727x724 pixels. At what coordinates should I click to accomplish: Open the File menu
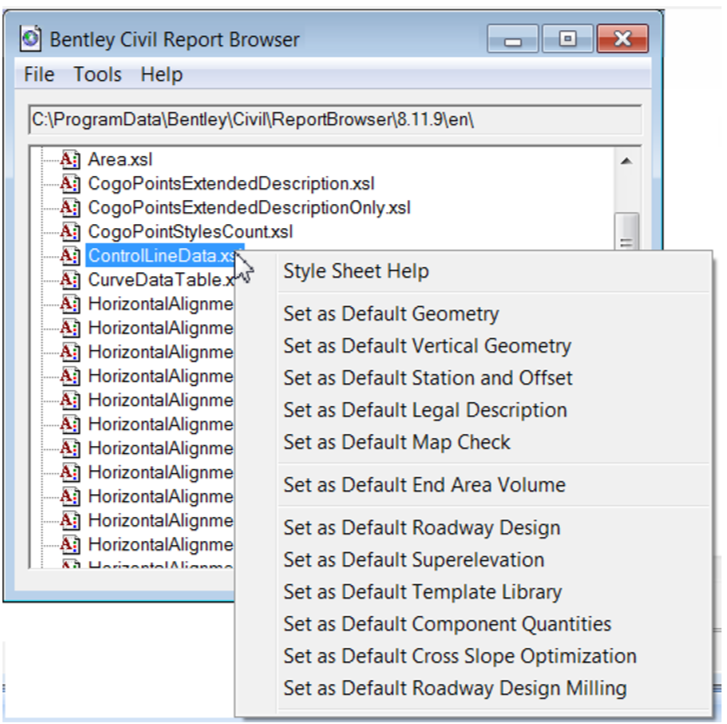pyautogui.click(x=39, y=74)
